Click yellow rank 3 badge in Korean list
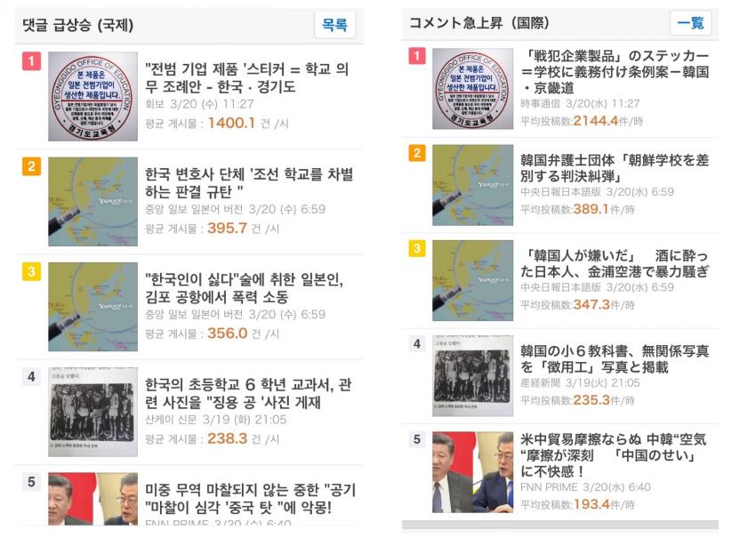This screenshot has width=756, height=538. [x=31, y=271]
